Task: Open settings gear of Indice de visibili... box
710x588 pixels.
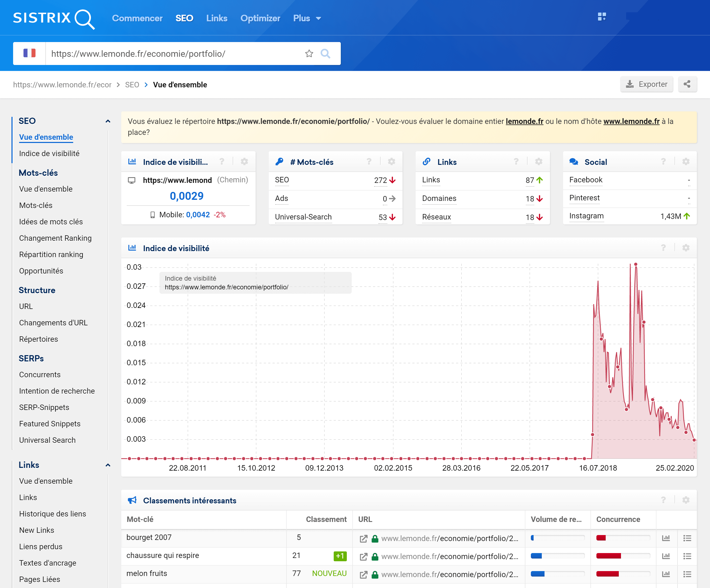Action: 244,162
